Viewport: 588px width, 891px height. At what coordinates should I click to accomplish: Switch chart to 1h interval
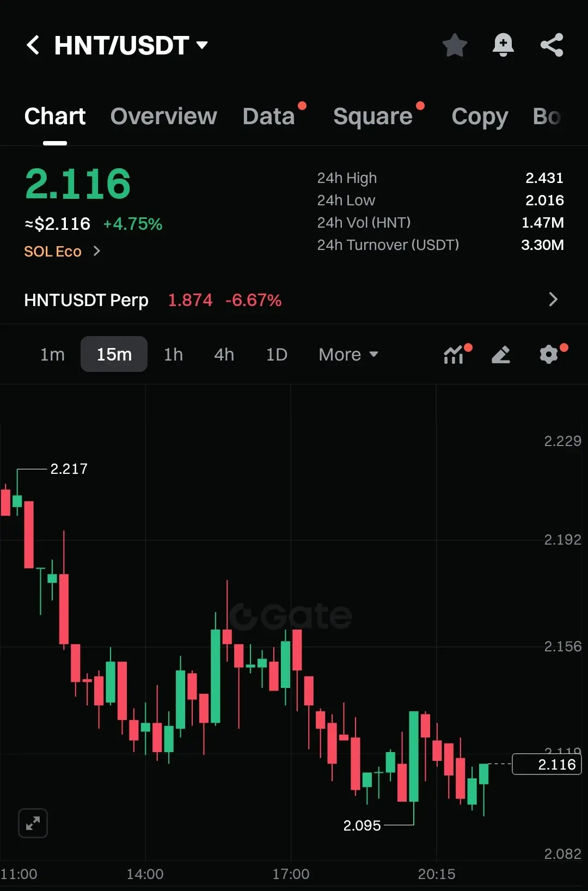coord(173,355)
